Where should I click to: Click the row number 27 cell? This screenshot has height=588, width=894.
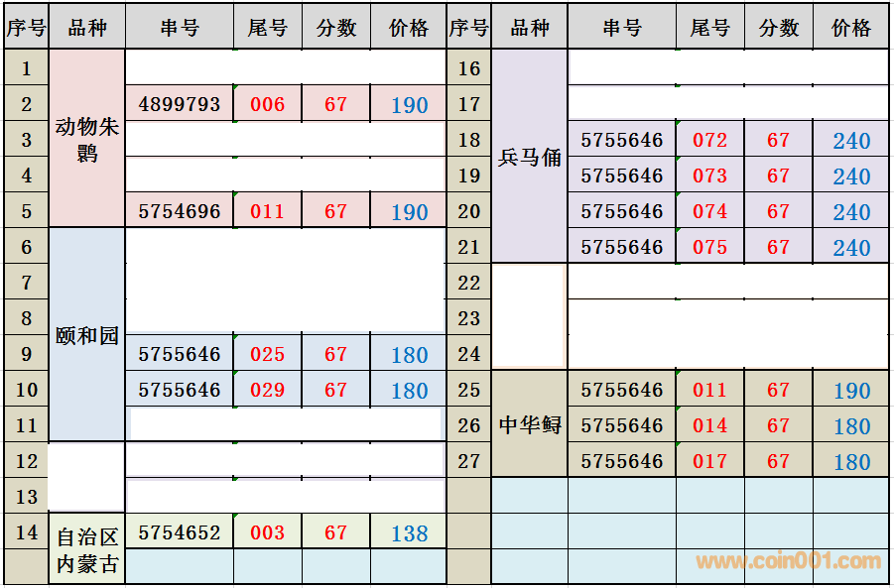point(469,461)
